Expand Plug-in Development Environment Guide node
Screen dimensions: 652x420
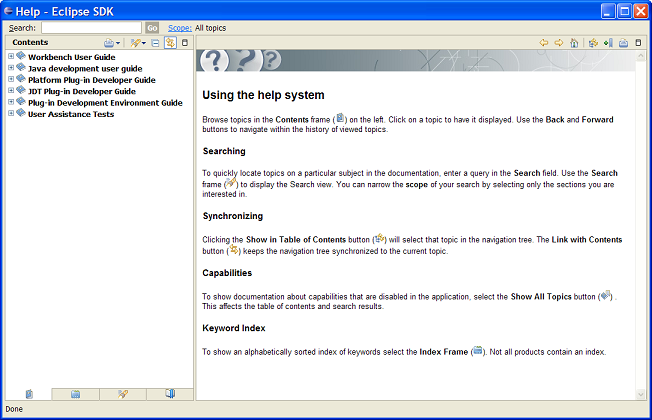(11, 101)
